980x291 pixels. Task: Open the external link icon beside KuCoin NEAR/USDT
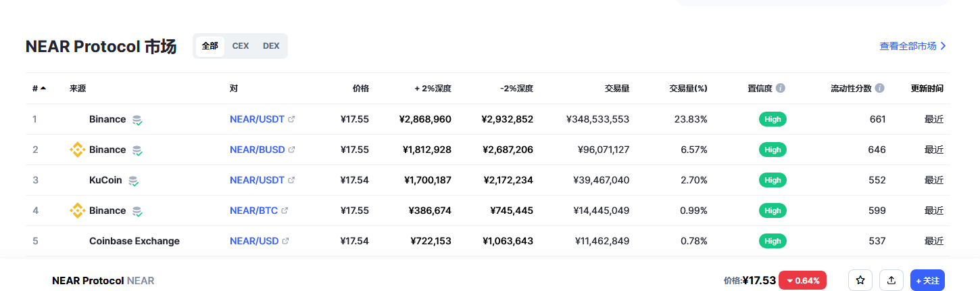click(291, 180)
